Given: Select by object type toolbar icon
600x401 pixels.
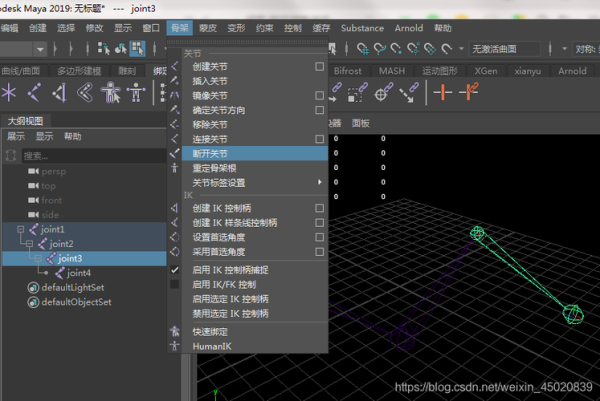Looking at the screenshot, I should click(x=121, y=49).
